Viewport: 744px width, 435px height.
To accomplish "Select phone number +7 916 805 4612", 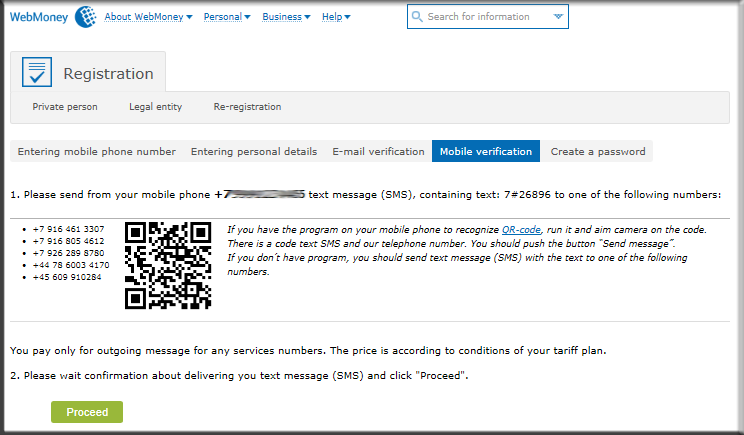I will click(68, 241).
